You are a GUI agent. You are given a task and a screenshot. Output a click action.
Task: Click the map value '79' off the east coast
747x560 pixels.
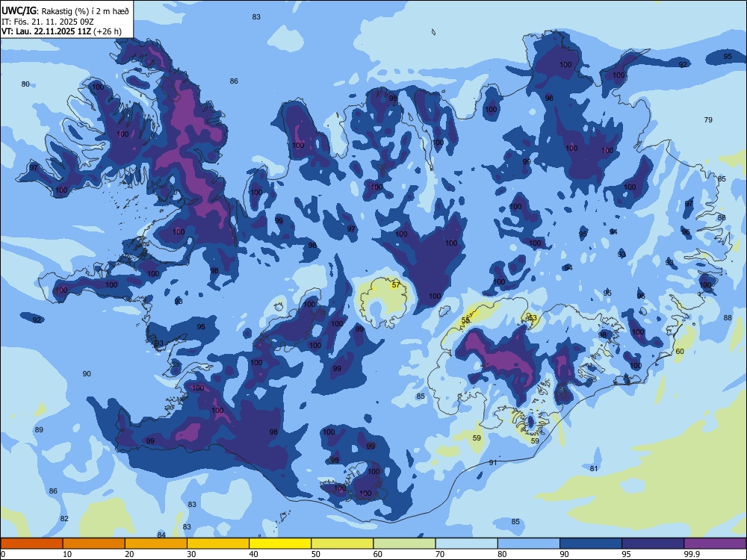pos(708,120)
